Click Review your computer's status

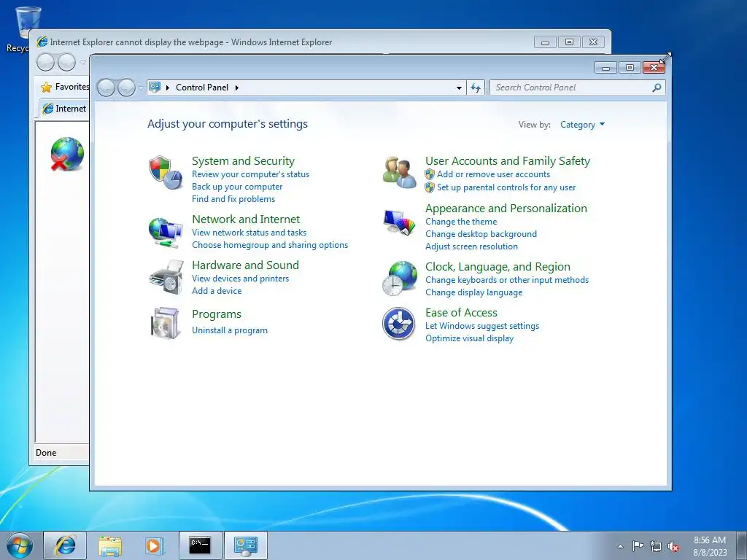pyautogui.click(x=251, y=174)
